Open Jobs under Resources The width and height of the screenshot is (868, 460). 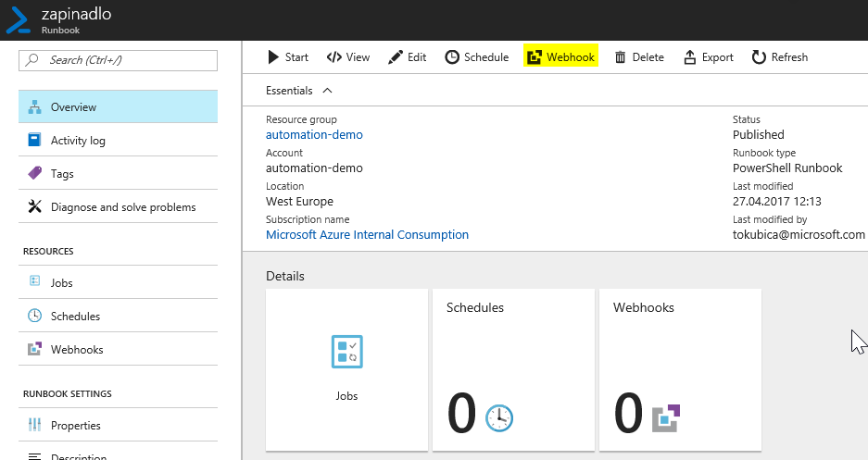point(118,282)
